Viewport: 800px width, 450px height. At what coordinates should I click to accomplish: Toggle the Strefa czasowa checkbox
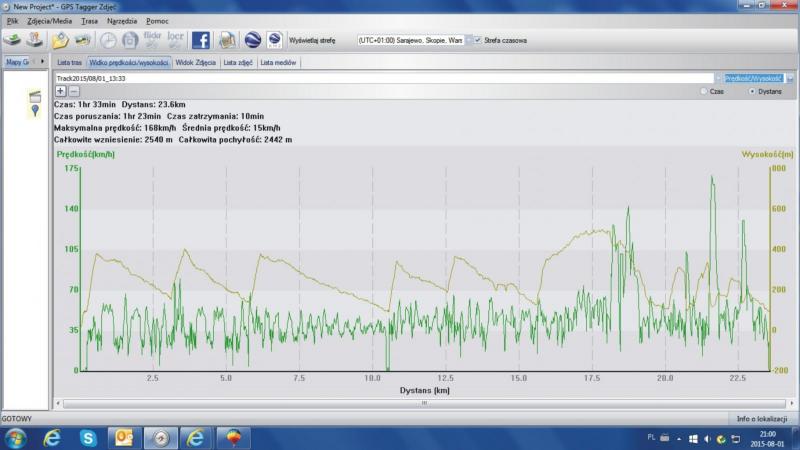477,41
